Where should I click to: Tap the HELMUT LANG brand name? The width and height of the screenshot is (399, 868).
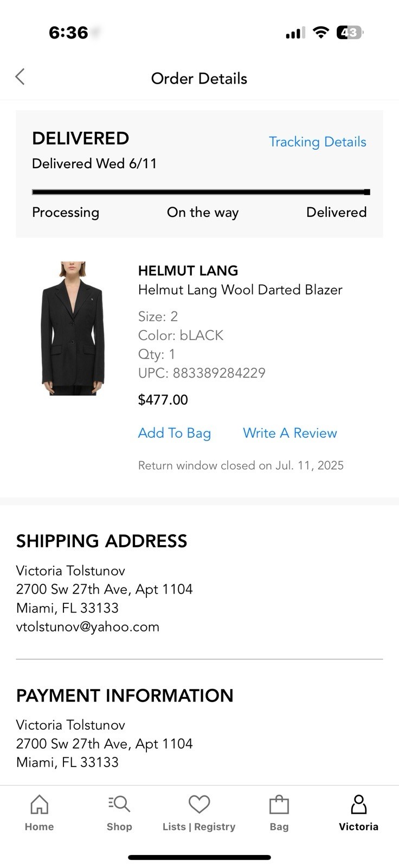188,271
